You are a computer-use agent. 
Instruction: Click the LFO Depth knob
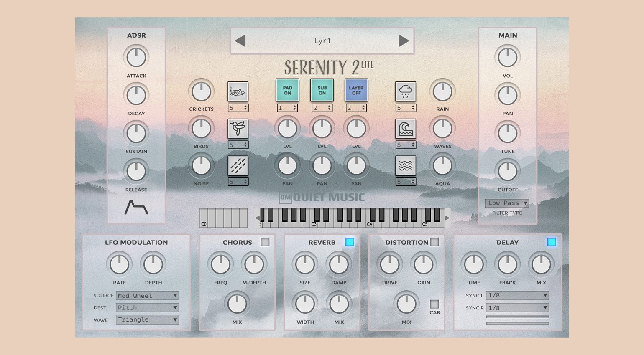click(153, 264)
